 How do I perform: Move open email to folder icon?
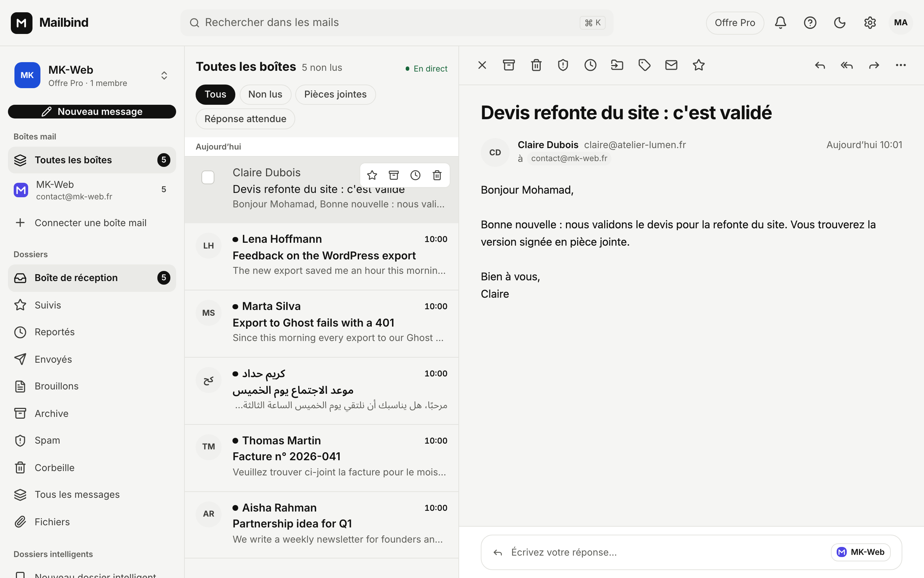pyautogui.click(x=617, y=65)
